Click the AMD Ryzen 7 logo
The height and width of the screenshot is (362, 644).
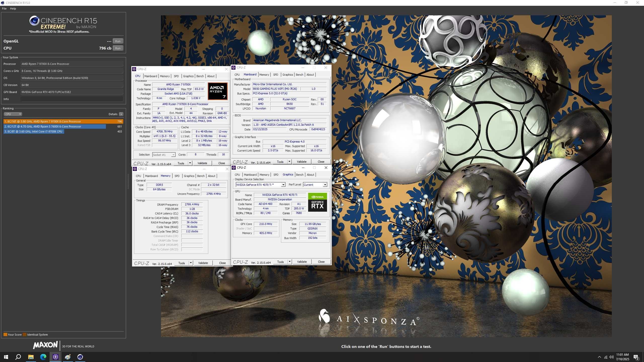[x=218, y=91]
